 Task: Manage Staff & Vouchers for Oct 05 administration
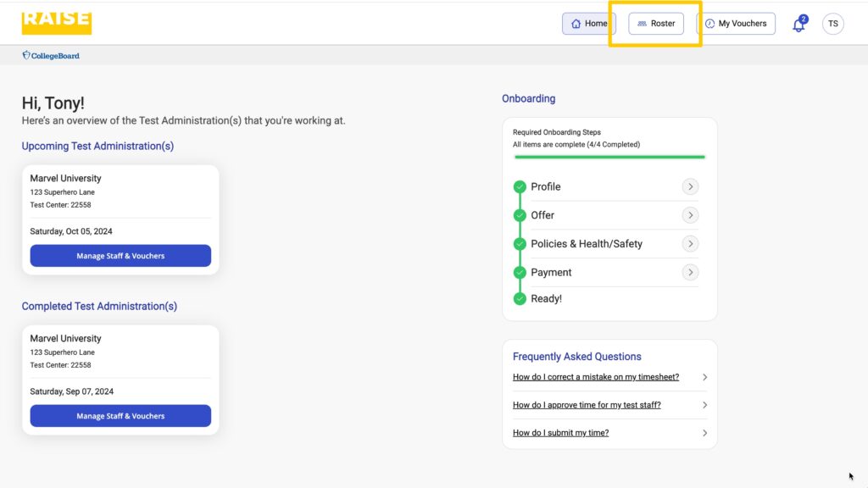click(x=120, y=256)
